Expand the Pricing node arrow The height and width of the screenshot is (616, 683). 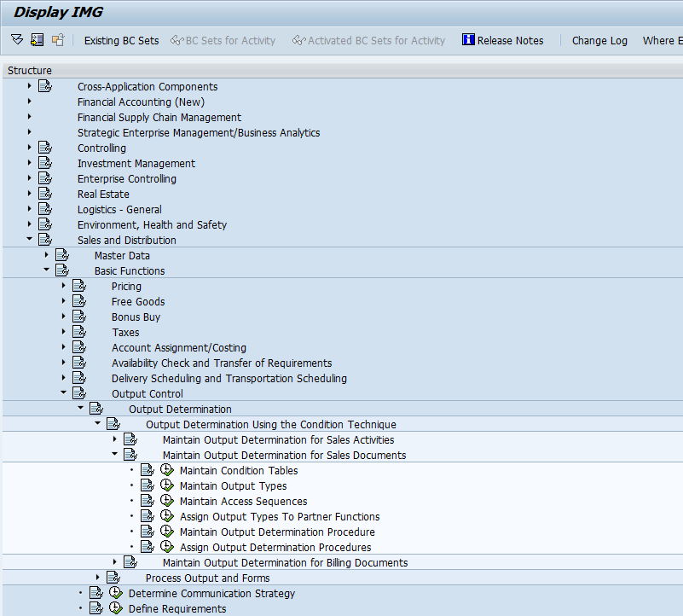63,286
